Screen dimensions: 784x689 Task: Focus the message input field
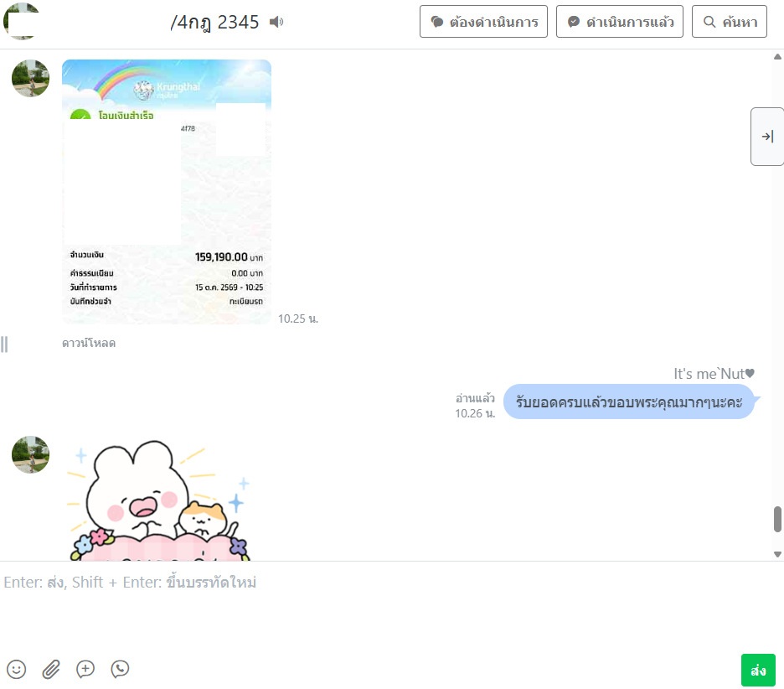[370, 605]
